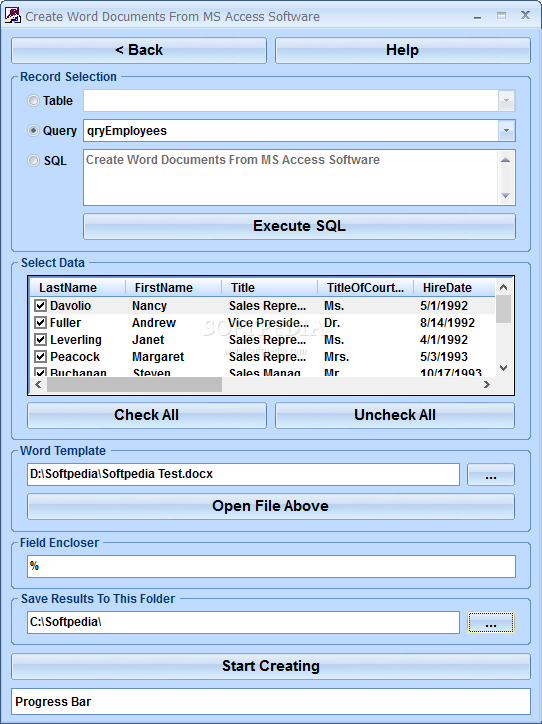Select the Table radio button
The width and height of the screenshot is (542, 724).
coord(33,101)
